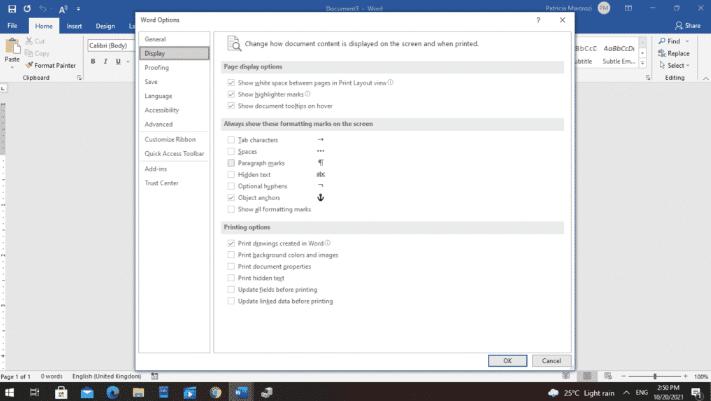Select the Trust Center category
Screen dimensions: 711x401
coord(174,183)
